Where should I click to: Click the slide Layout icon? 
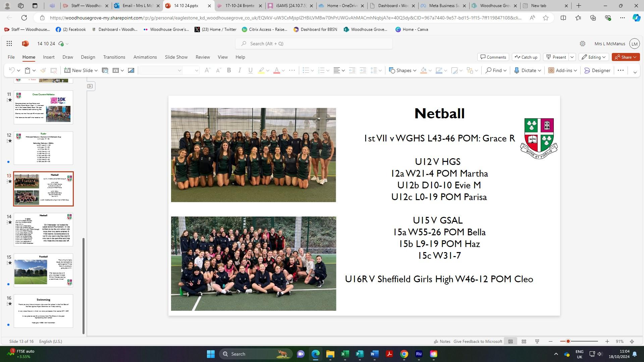coord(116,70)
